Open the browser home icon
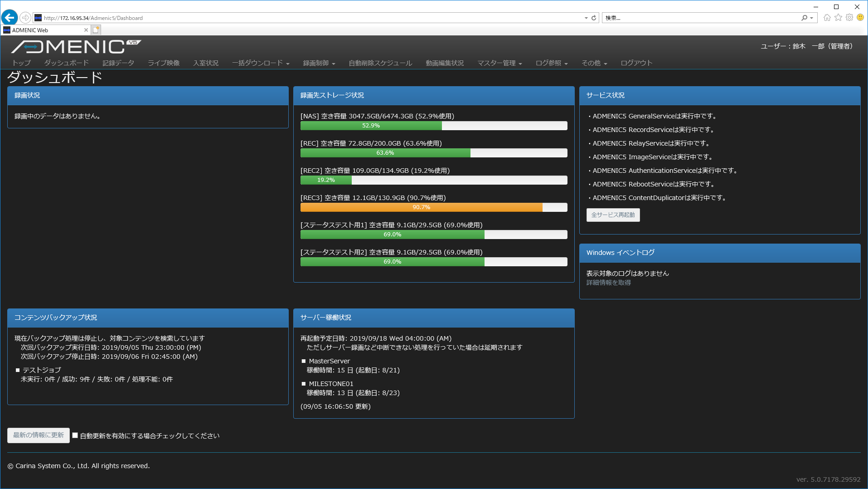 pyautogui.click(x=827, y=18)
